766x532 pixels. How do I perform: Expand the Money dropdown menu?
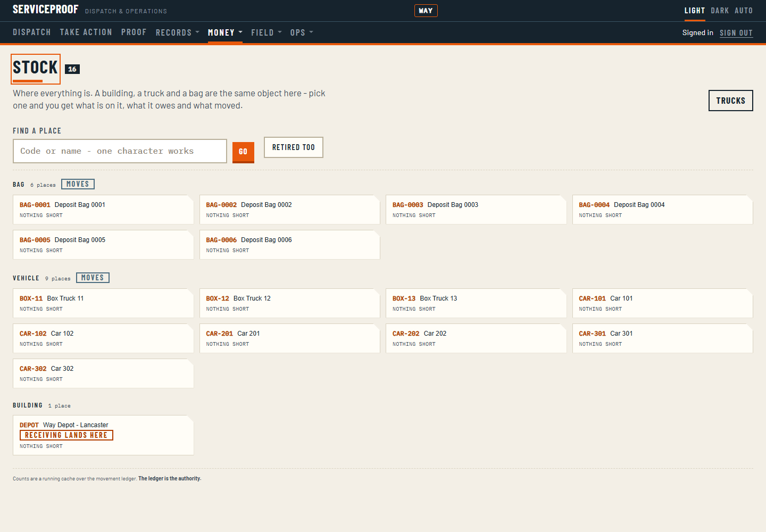(225, 32)
